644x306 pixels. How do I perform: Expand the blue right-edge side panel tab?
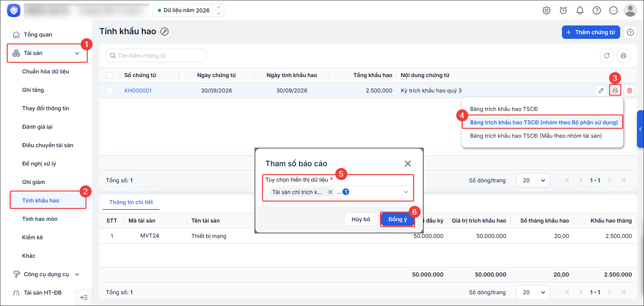[640, 129]
